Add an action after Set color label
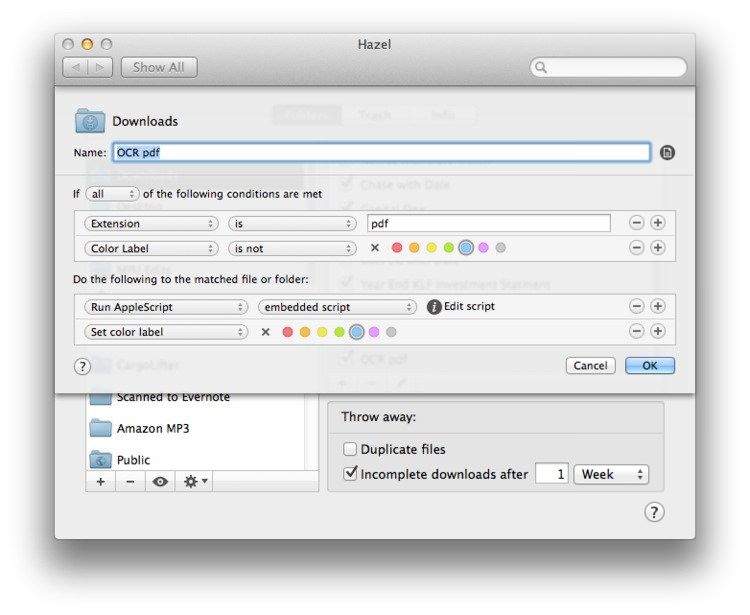 click(x=658, y=331)
